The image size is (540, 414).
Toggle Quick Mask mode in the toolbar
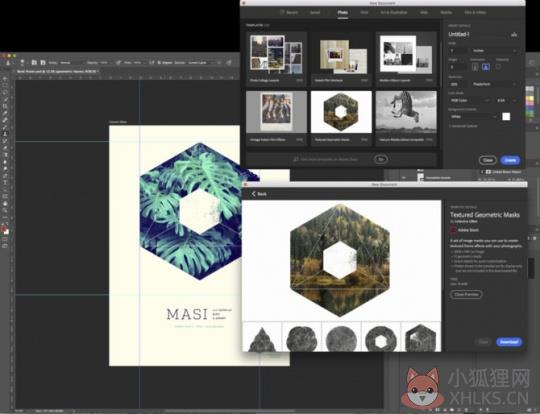point(5,239)
